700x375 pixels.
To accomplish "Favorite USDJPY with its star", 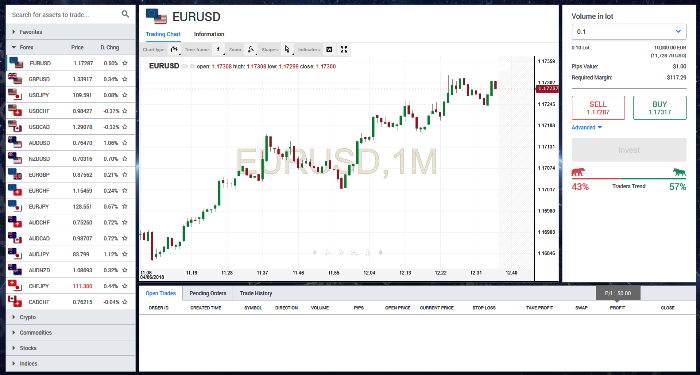I will coord(125,95).
